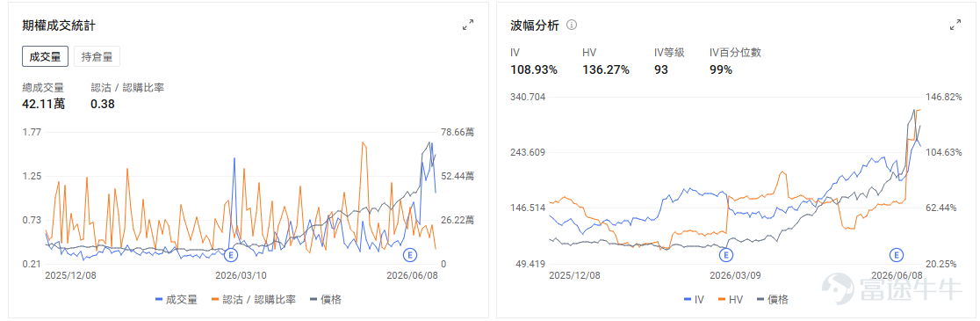980x321 pixels.
Task: Click the 52.44萬 axis label
Action: (458, 176)
